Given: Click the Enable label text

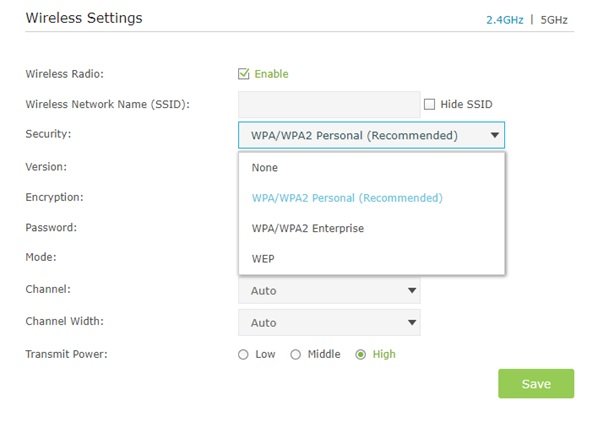Looking at the screenshot, I should (271, 74).
